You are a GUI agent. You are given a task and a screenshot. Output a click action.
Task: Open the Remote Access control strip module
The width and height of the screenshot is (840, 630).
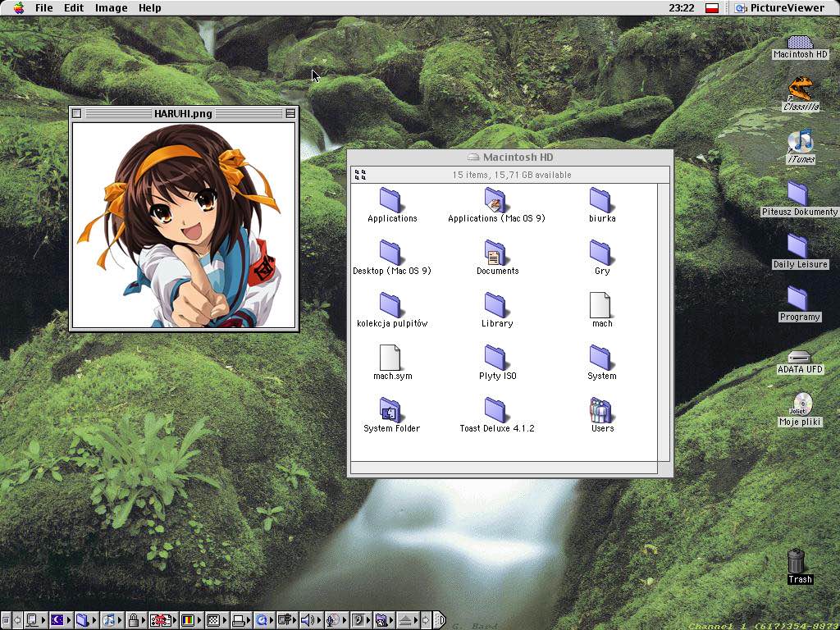coord(286,620)
